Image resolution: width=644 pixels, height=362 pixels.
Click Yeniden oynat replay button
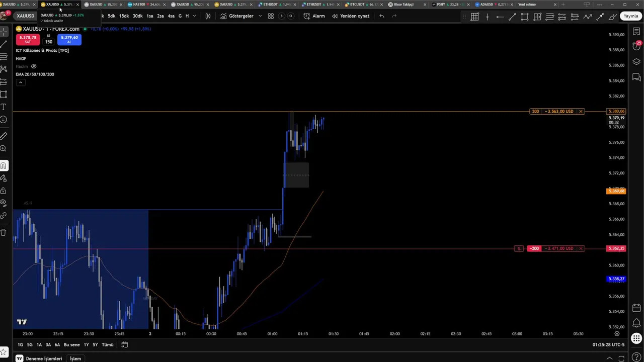351,16
